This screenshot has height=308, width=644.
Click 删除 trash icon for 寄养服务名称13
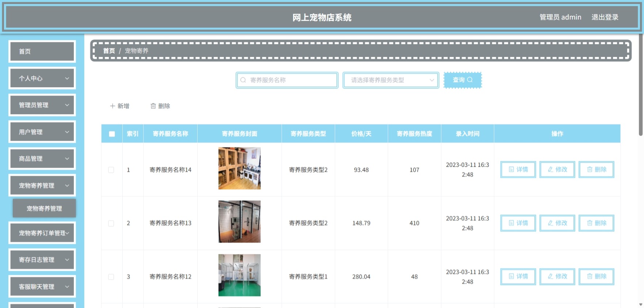[589, 223]
